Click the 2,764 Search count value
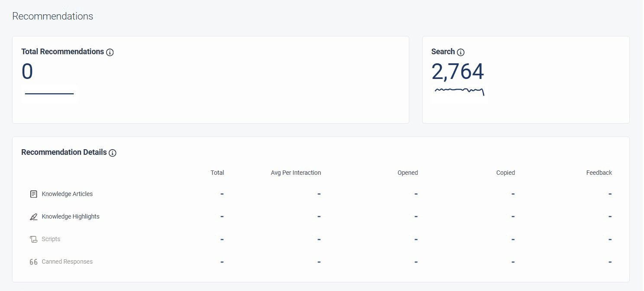The width and height of the screenshot is (644, 291). 458,72
